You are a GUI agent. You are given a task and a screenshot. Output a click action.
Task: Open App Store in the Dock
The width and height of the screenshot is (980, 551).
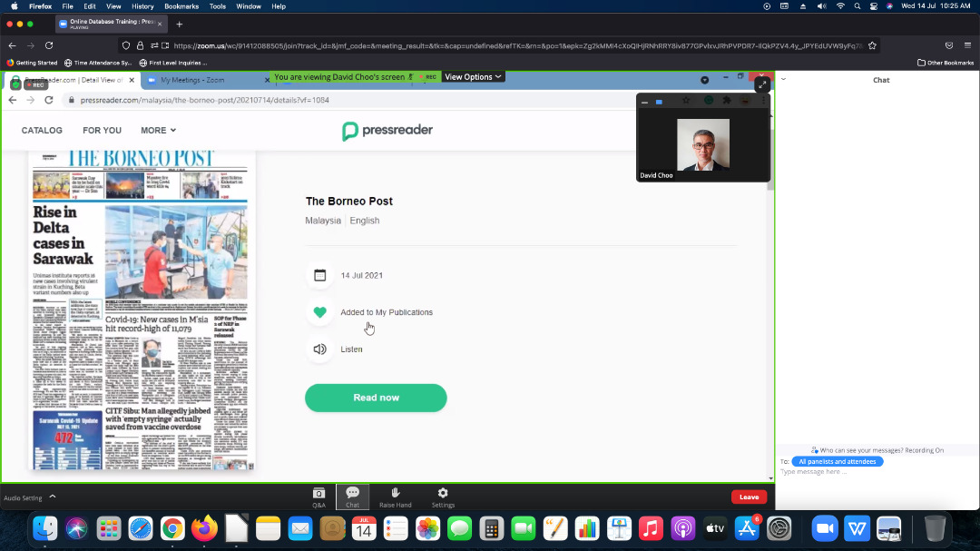click(x=747, y=529)
